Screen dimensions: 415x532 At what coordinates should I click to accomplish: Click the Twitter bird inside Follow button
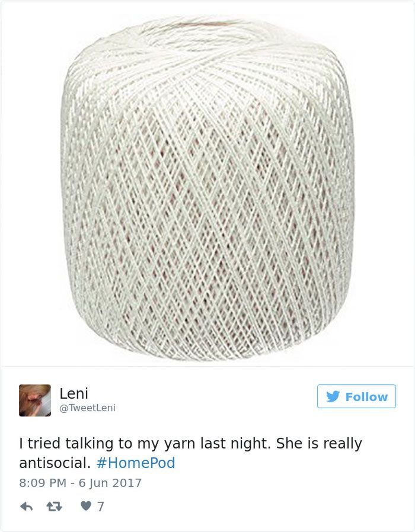click(x=333, y=396)
